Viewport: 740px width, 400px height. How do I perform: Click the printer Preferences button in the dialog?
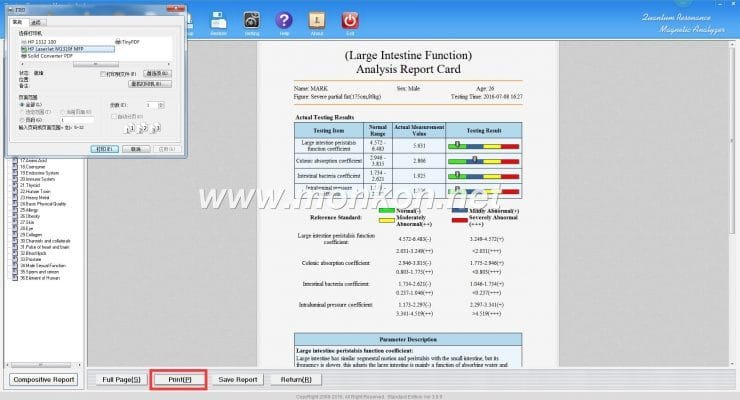point(157,74)
